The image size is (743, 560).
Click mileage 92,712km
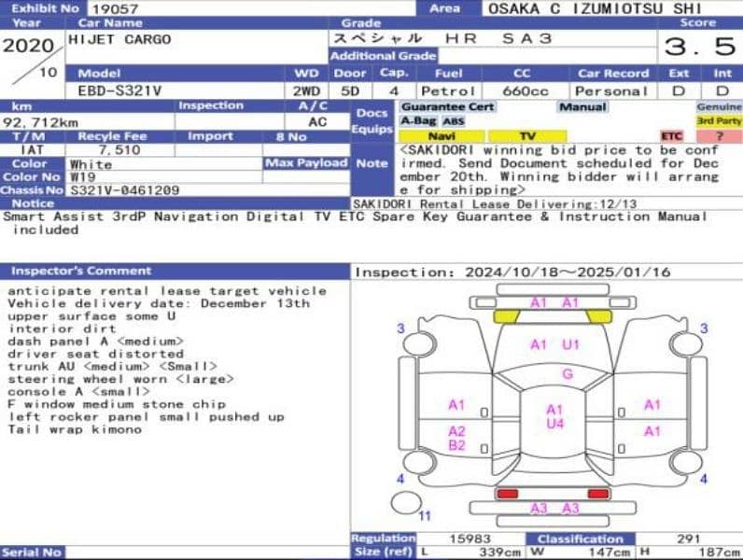point(40,122)
